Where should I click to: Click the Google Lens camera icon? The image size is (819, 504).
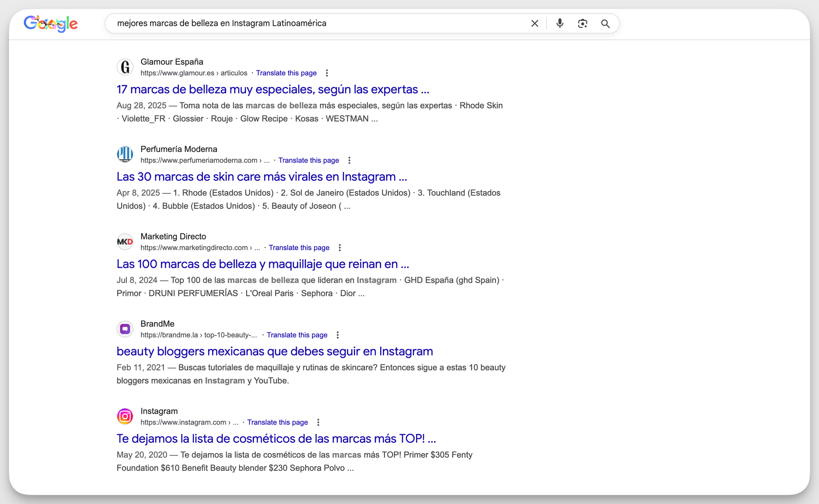click(582, 23)
